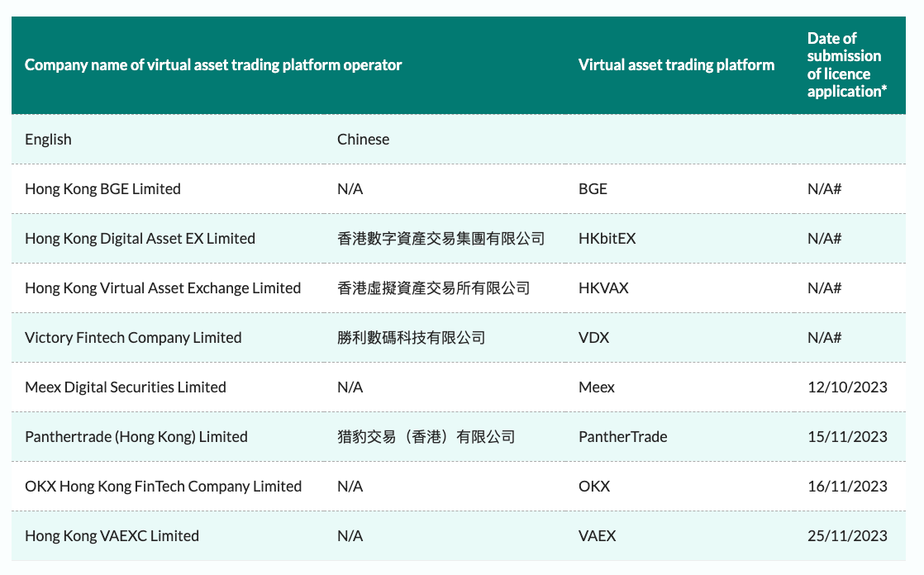Click N/A# date in the BGE row
The height and width of the screenshot is (575, 924).
point(825,189)
